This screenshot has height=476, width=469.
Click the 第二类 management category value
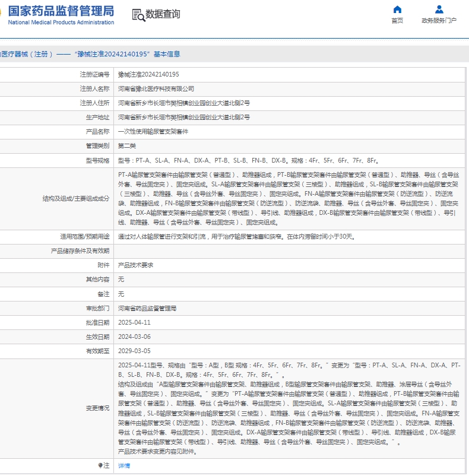(x=127, y=146)
